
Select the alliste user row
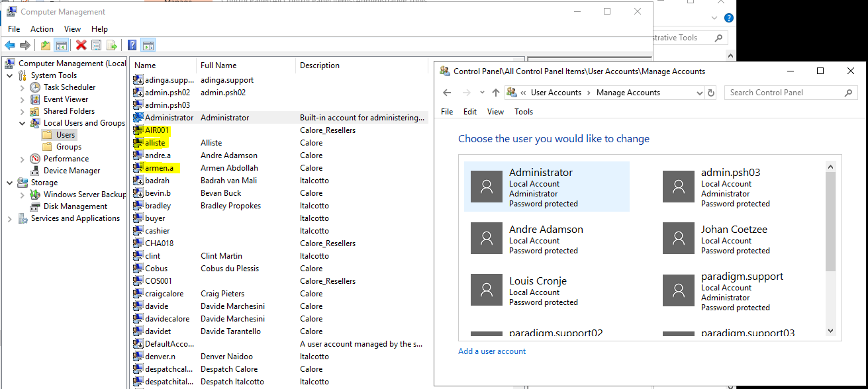click(x=280, y=143)
